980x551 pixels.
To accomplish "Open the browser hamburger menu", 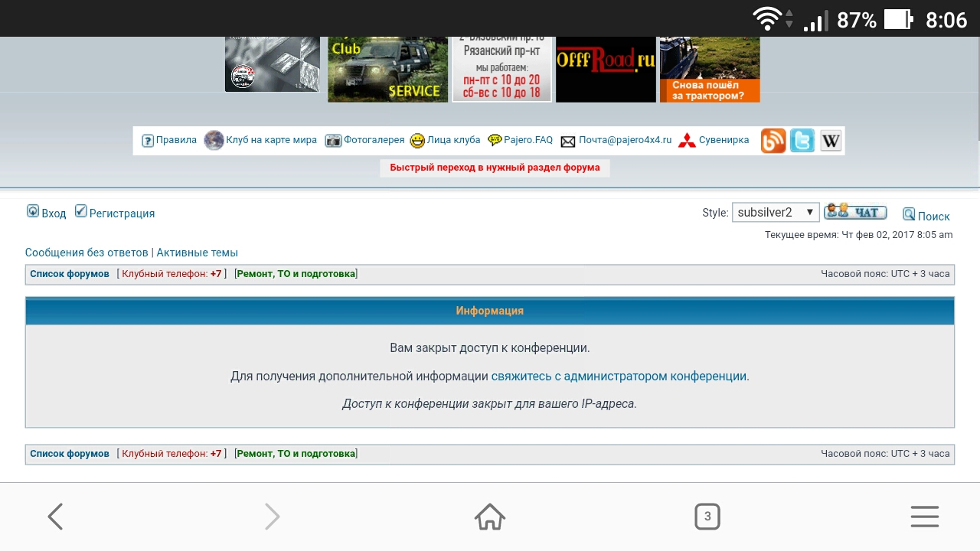I will [x=924, y=517].
